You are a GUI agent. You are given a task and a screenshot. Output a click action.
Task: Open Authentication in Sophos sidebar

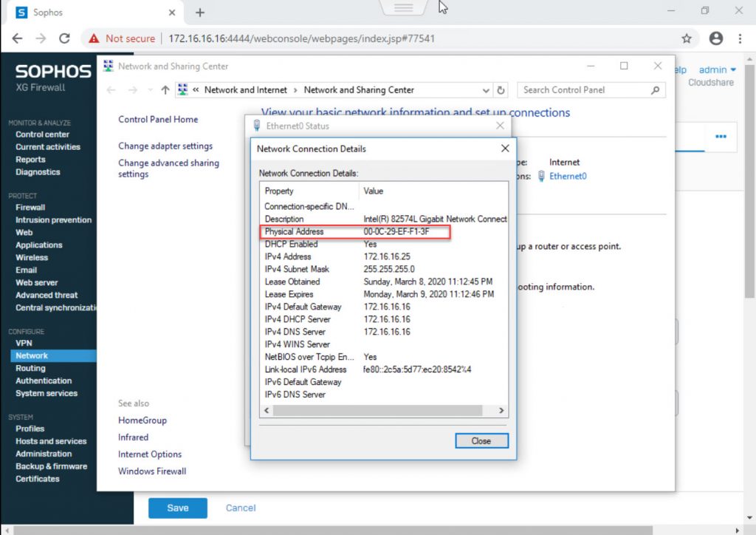pyautogui.click(x=44, y=381)
